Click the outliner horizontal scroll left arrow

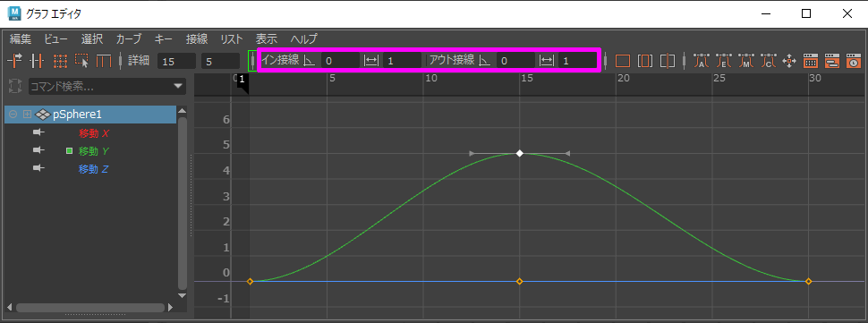[x=9, y=308]
